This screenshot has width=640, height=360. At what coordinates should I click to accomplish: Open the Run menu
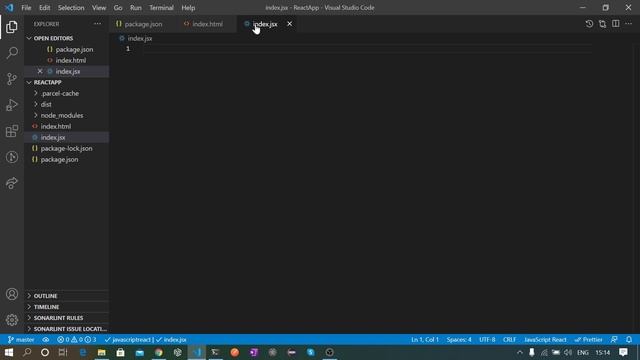pos(136,8)
